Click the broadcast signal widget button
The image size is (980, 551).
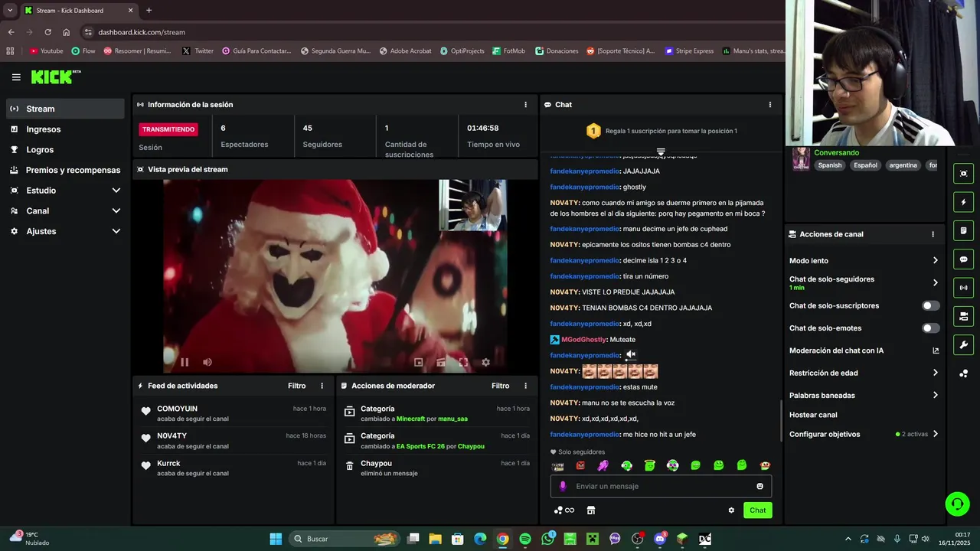963,288
